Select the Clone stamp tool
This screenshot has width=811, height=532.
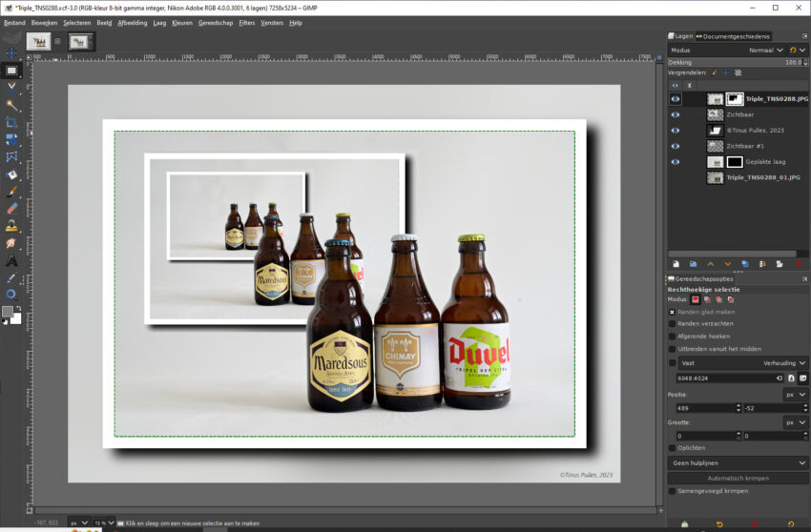[11, 226]
